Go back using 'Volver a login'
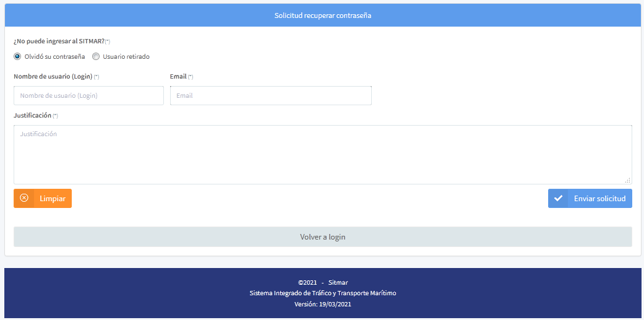Image resolution: width=644 pixels, height=320 pixels. point(322,236)
